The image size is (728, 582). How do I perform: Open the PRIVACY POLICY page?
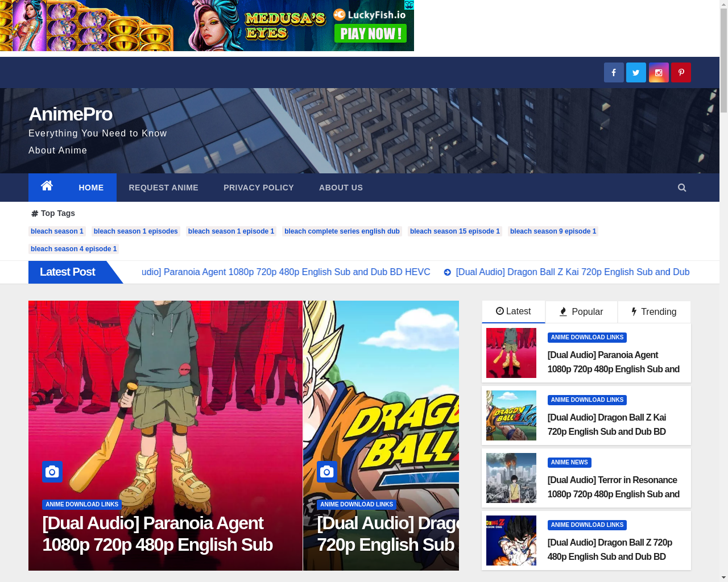[259, 188]
